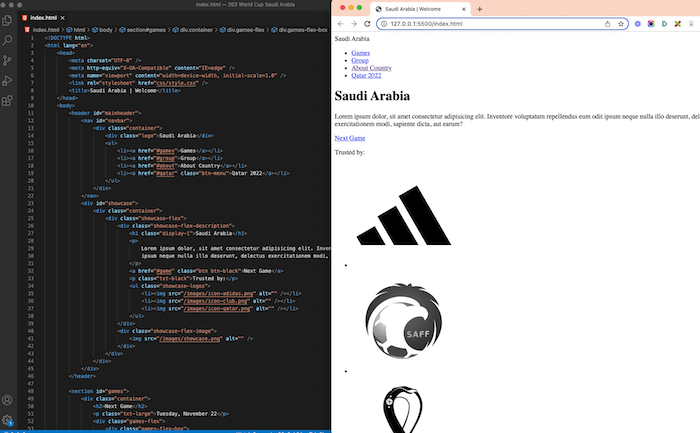Select div.container in the breadcrumb
Viewport: 700px width, 433px height.
(196, 30)
